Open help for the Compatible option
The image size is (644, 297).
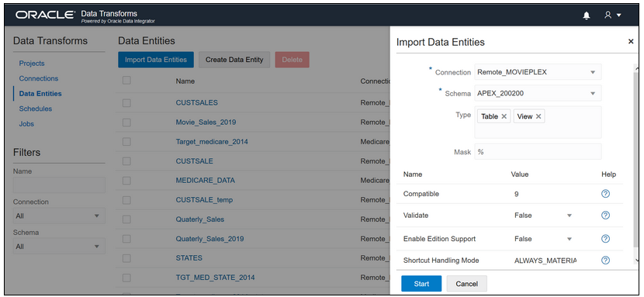pyautogui.click(x=605, y=194)
